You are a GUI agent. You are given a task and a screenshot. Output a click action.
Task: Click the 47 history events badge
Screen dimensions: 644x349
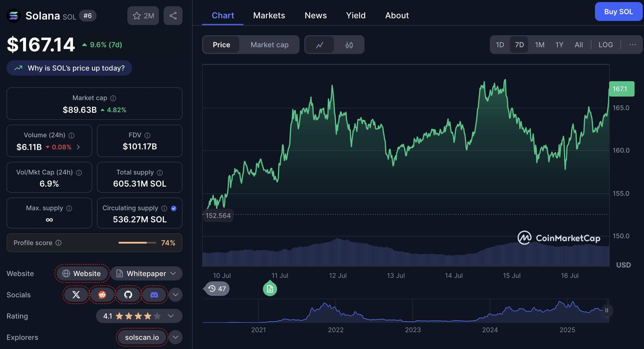[217, 288]
